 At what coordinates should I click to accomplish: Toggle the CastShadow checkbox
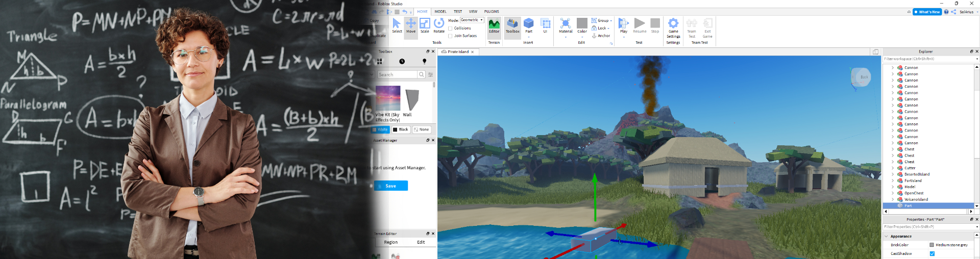point(932,253)
